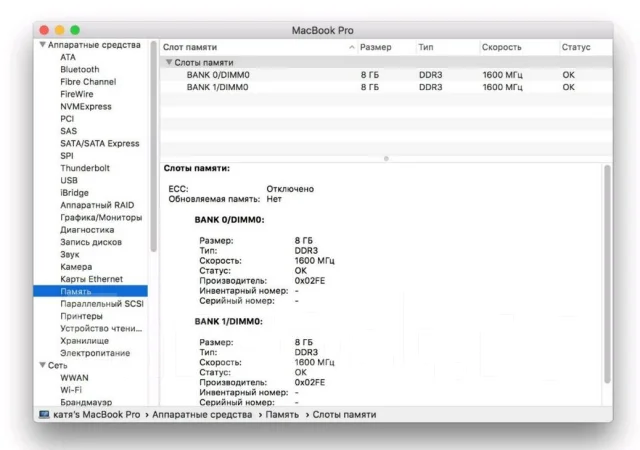The image size is (640, 450).
Task: Open SATA/SATA Express item
Action: tap(100, 143)
